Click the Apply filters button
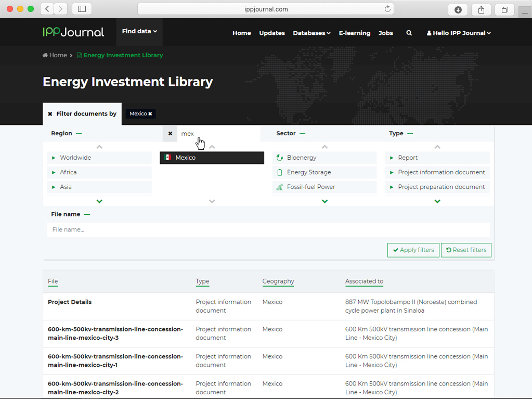 (x=413, y=250)
